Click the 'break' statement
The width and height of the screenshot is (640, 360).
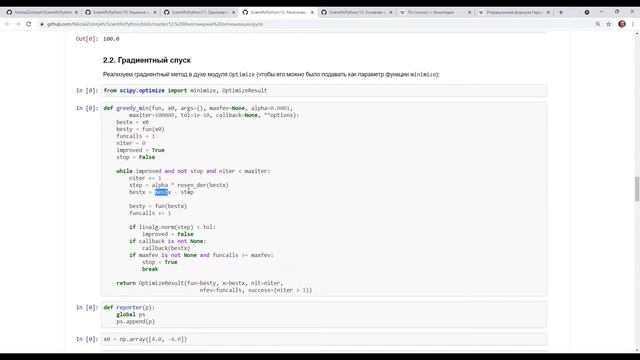pos(150,269)
